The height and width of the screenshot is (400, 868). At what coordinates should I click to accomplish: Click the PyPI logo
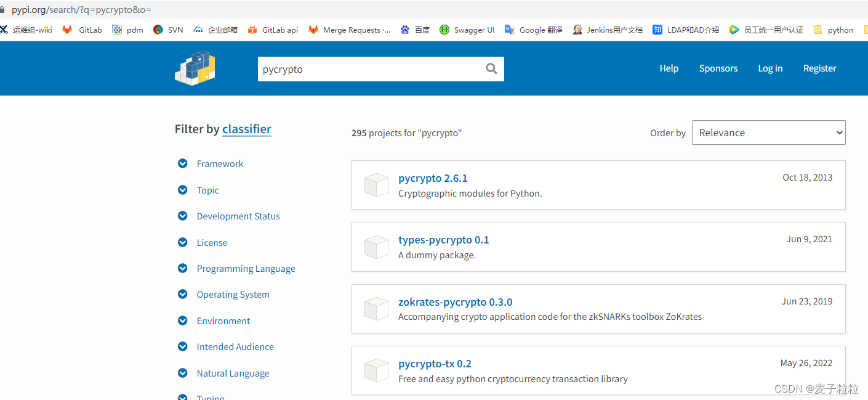pyautogui.click(x=195, y=68)
